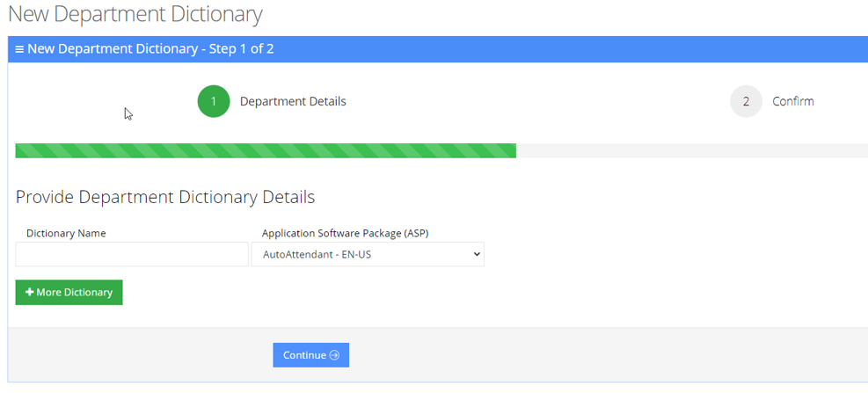
Task: Click the hamburger icon in the blue header
Action: tap(19, 49)
